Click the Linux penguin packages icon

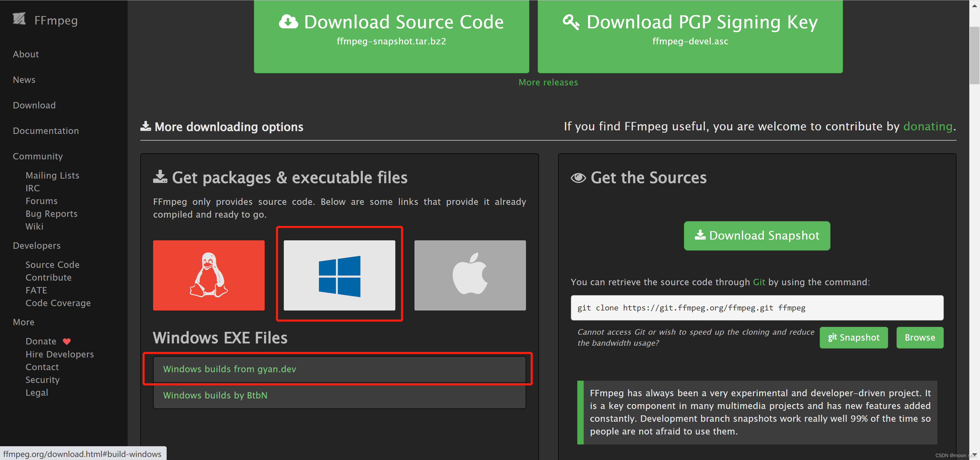(209, 275)
